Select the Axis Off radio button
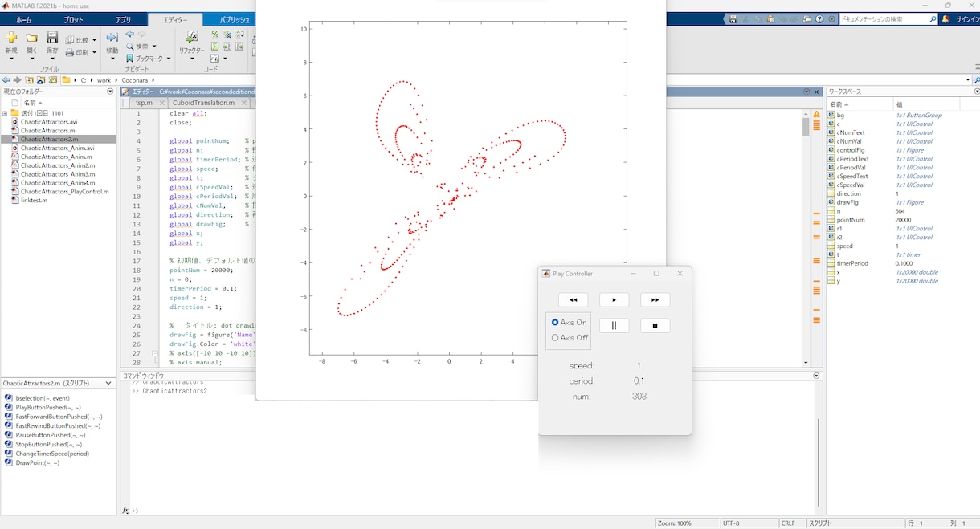The height and width of the screenshot is (529, 980). [555, 338]
